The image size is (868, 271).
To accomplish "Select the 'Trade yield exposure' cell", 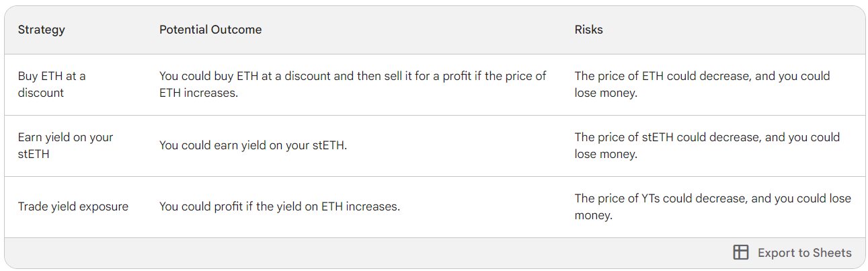I will (73, 206).
